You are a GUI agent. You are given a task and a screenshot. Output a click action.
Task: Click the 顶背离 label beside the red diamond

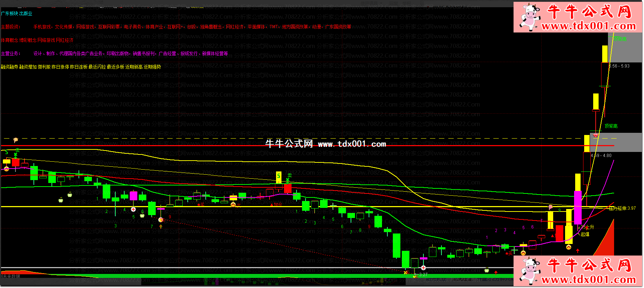point(611,126)
